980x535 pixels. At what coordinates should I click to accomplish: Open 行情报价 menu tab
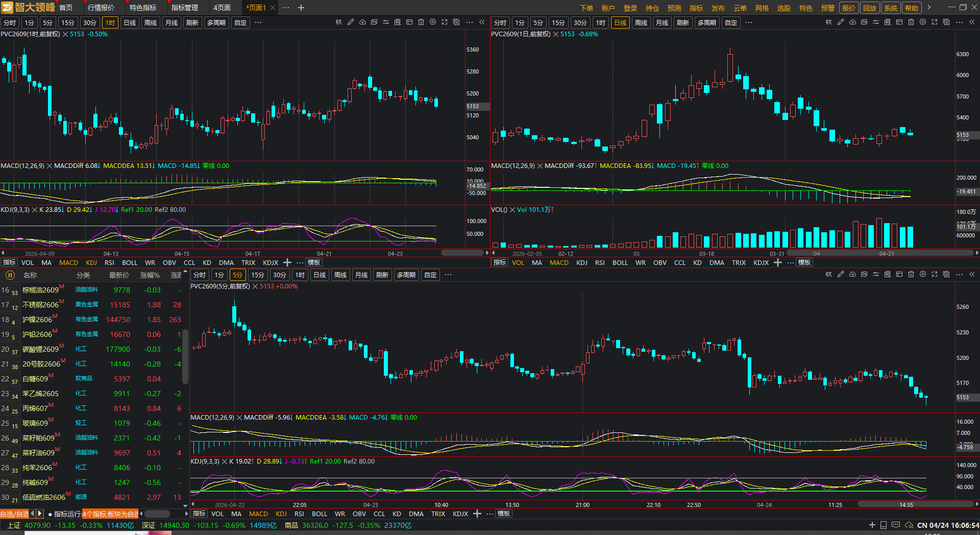pos(101,8)
